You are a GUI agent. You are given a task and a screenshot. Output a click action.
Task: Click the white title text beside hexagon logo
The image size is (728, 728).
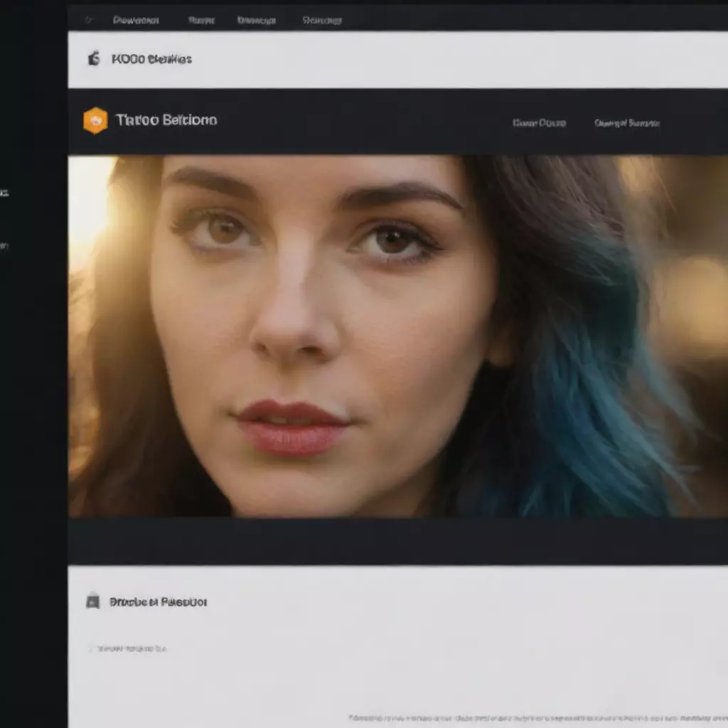166,120
